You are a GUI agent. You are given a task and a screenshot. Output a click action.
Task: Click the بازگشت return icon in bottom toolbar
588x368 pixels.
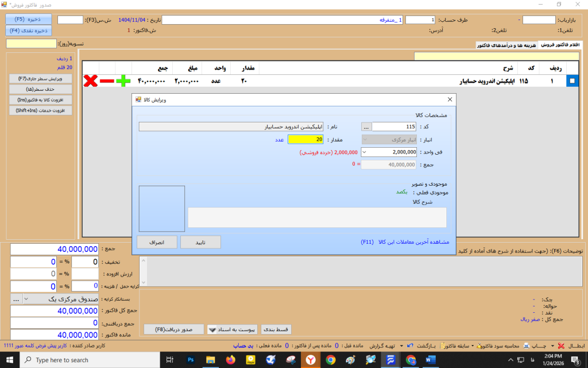(x=409, y=346)
